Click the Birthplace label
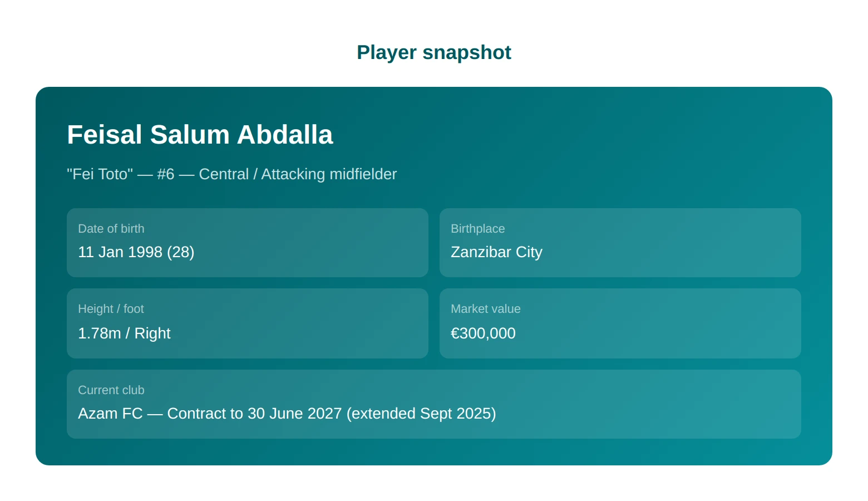868x501 pixels. point(478,229)
